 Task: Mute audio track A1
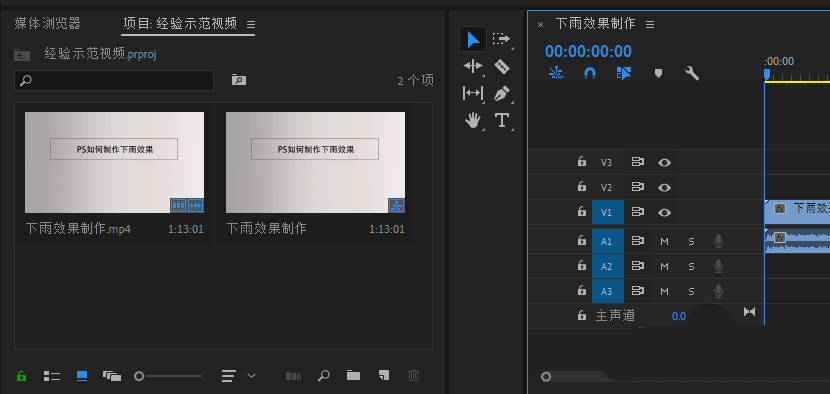664,241
